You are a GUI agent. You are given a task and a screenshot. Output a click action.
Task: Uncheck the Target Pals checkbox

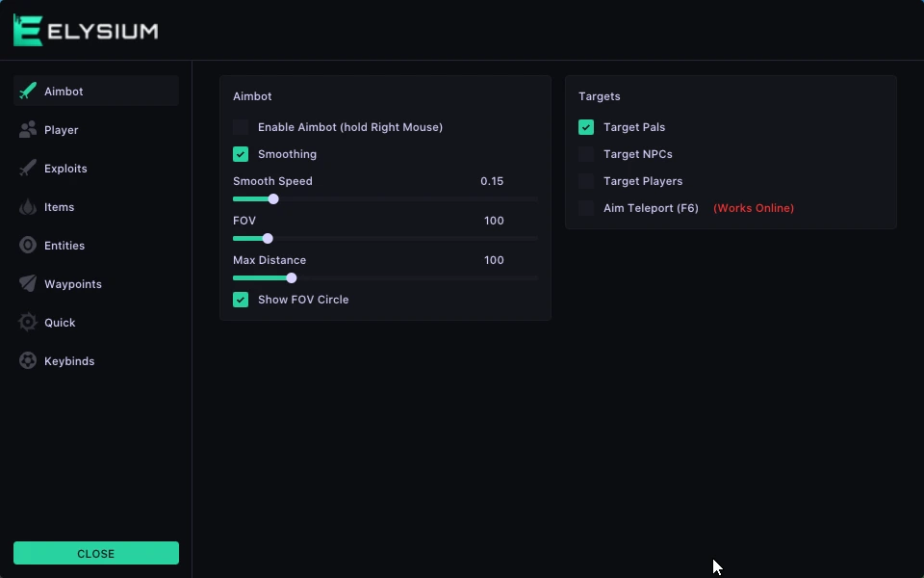coord(586,127)
